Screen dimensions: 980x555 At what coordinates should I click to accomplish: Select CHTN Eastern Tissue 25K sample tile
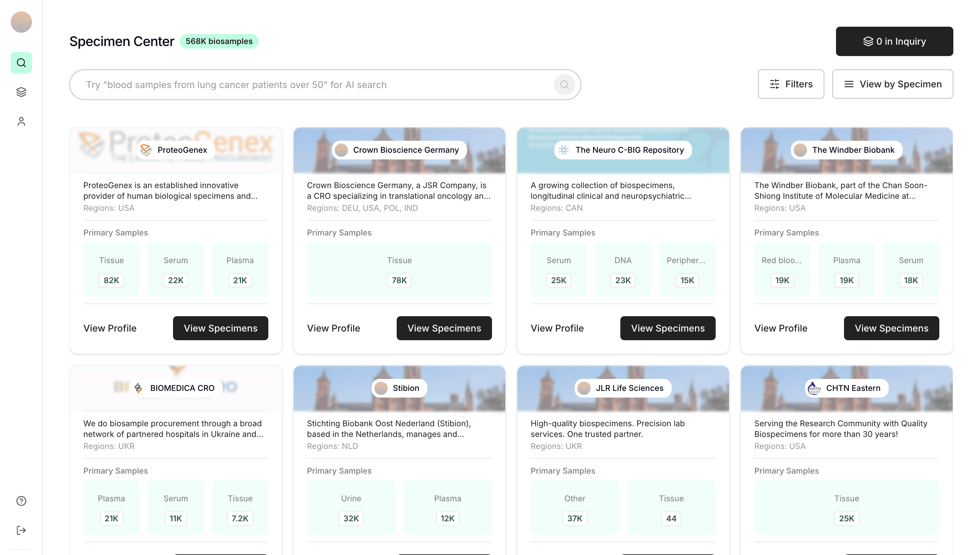846,508
